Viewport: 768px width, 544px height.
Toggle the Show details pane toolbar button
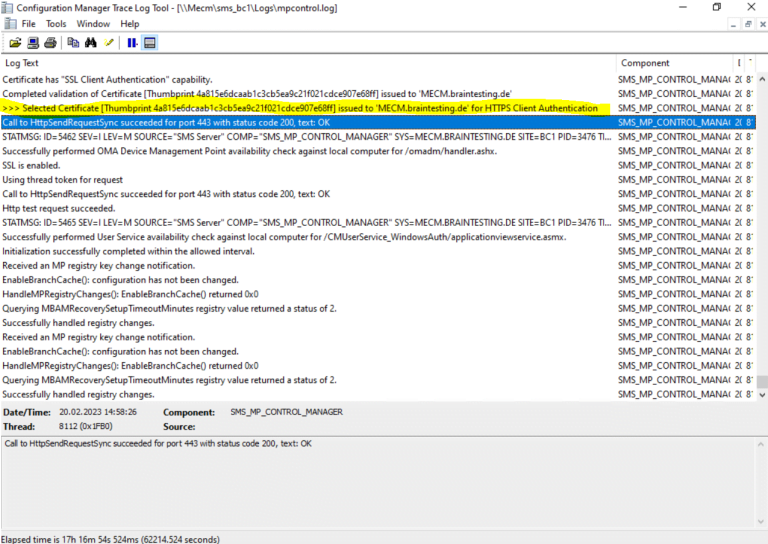click(x=150, y=43)
